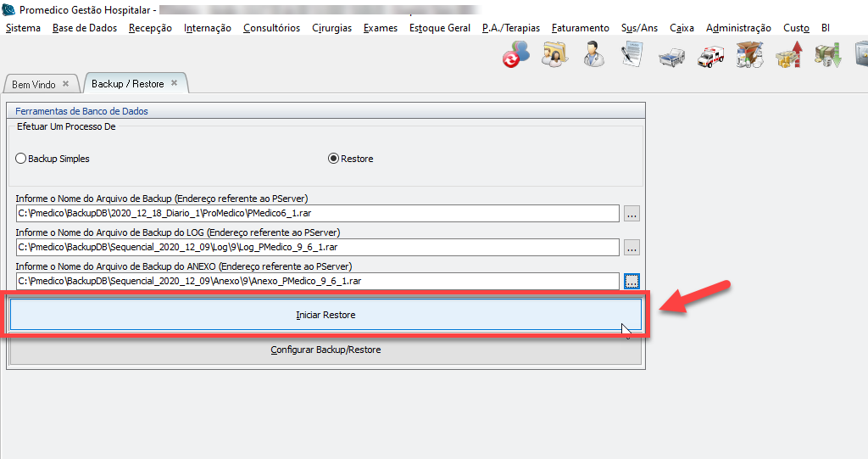Open the Faturamento menu
Viewport: 868px width, 459px height.
(x=580, y=28)
